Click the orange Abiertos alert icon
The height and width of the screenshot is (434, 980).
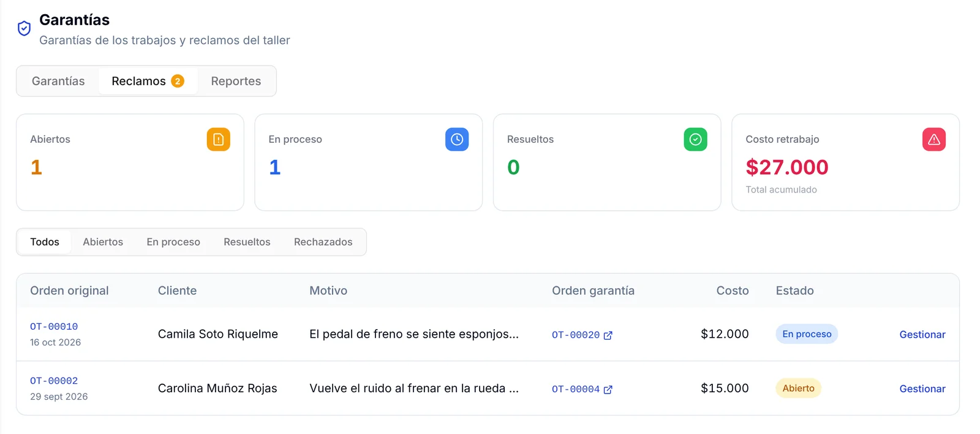click(x=218, y=139)
